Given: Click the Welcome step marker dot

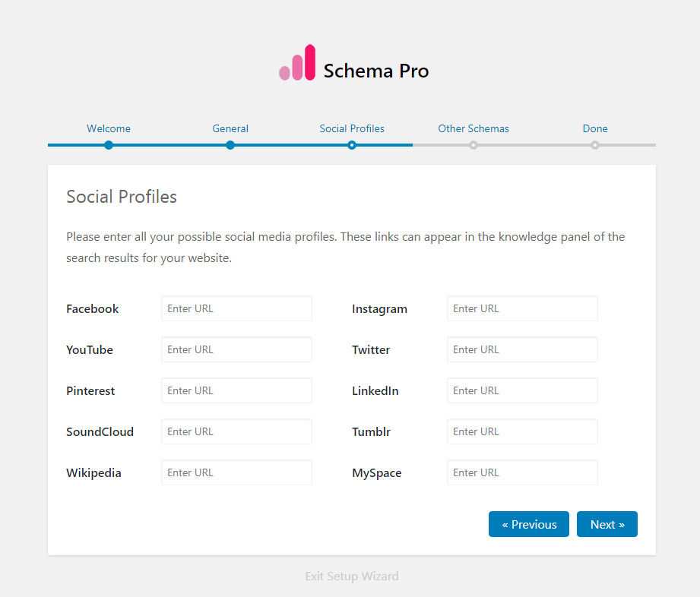Looking at the screenshot, I should 109,145.
